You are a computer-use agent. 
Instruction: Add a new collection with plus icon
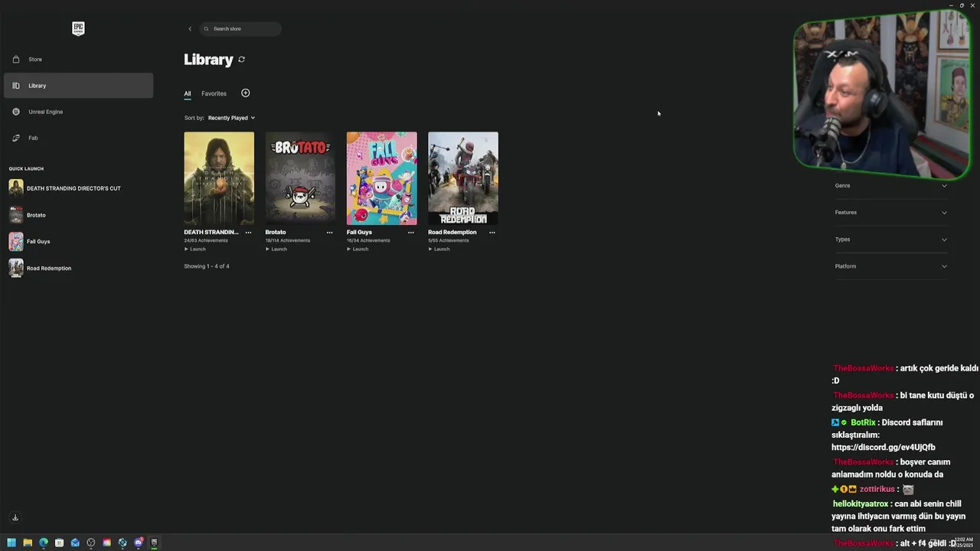(246, 93)
